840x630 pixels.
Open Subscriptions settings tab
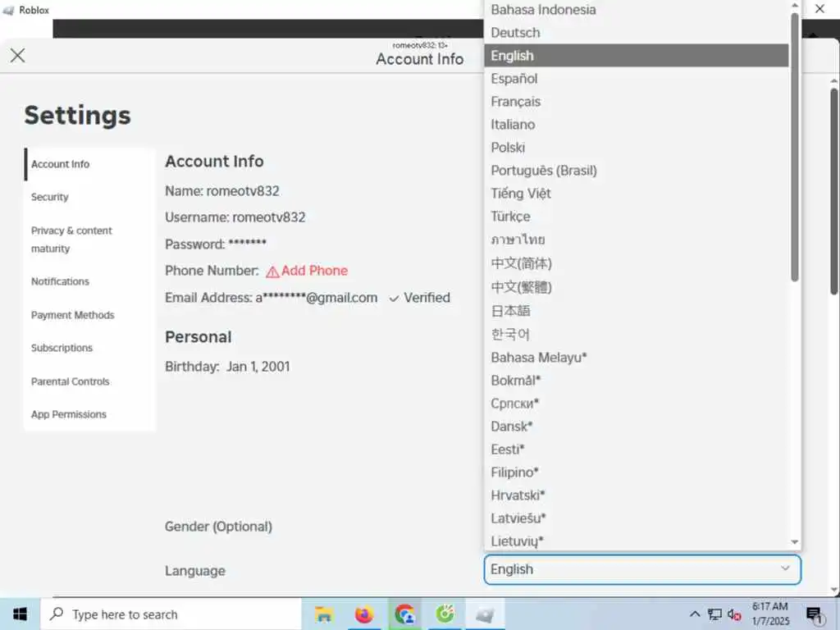click(x=89, y=348)
